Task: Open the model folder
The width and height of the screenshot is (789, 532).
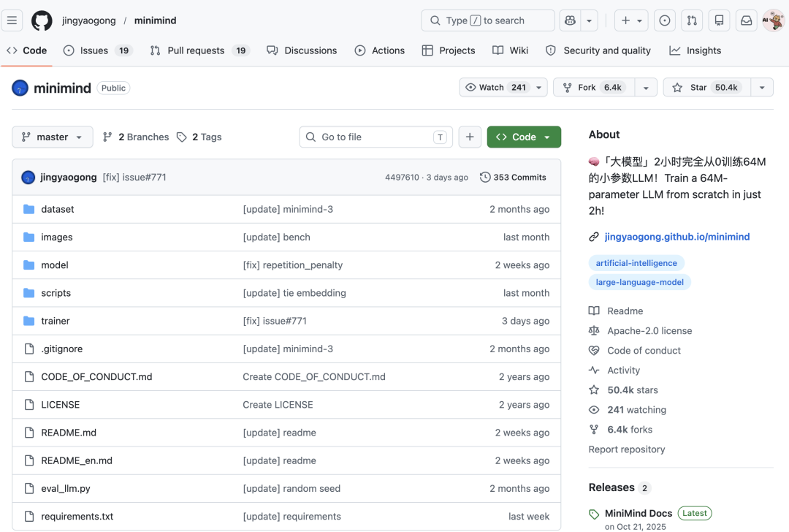Action: (x=54, y=265)
